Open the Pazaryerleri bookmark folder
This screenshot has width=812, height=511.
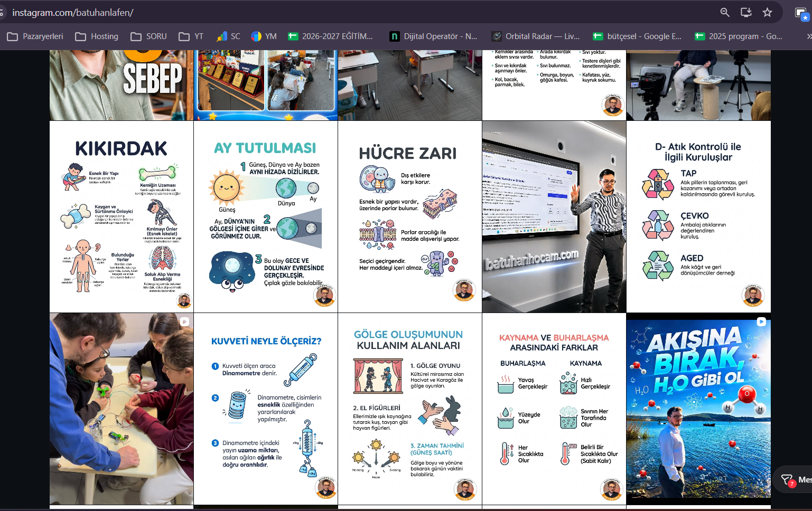pos(35,36)
